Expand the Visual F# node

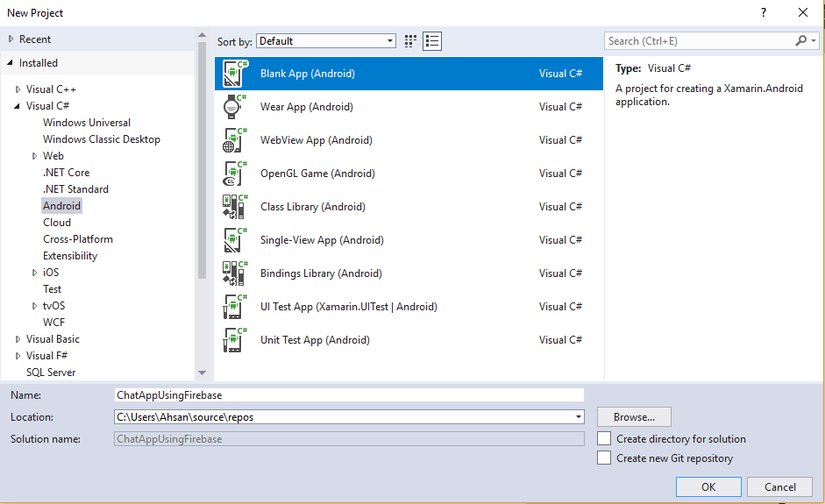[18, 356]
